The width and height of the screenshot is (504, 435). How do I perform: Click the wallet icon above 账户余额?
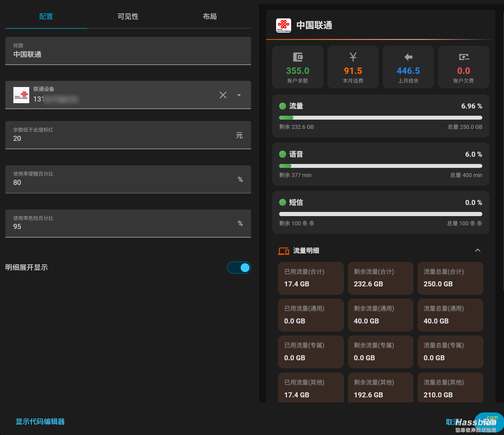[298, 57]
